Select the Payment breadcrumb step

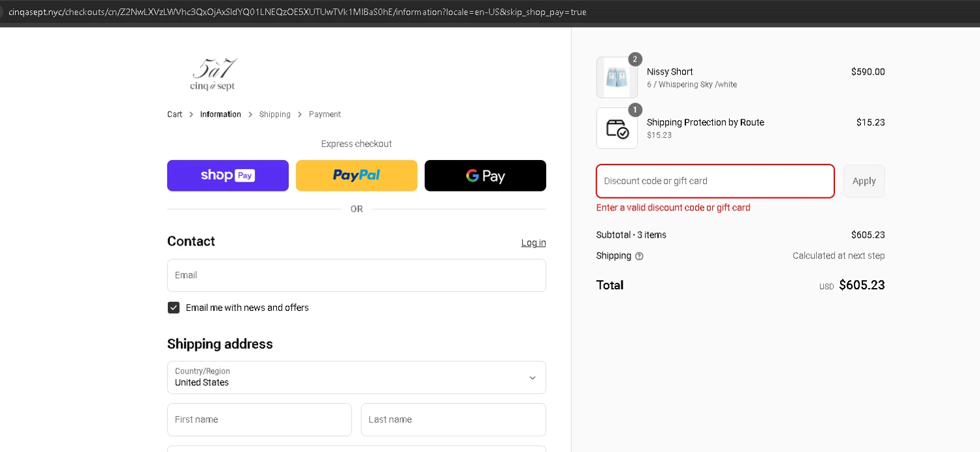pyautogui.click(x=325, y=114)
